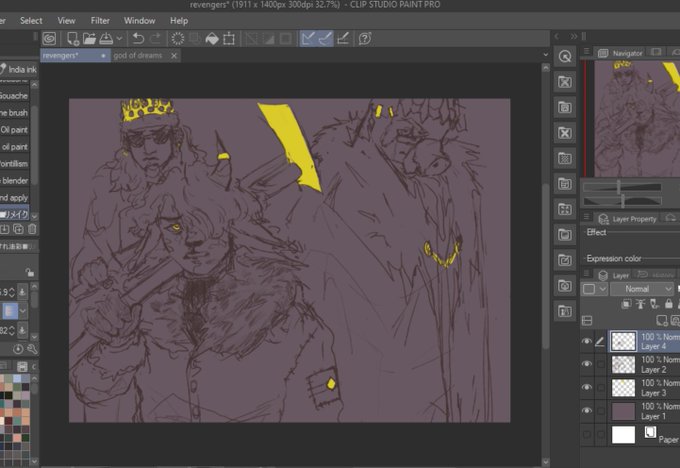Toggle Set as Reference Layer lighthouse icon
Image resolution: width=680 pixels, height=468 pixels.
pyautogui.click(x=640, y=304)
